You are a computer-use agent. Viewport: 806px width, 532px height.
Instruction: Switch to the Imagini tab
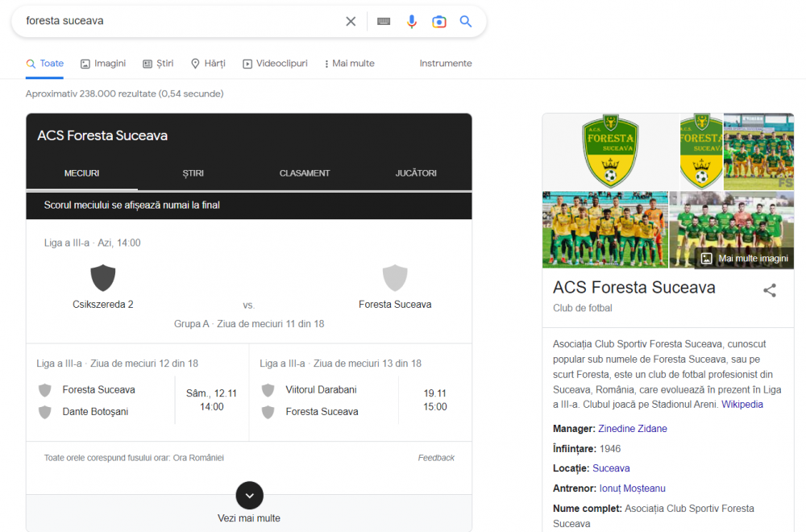tap(103, 64)
